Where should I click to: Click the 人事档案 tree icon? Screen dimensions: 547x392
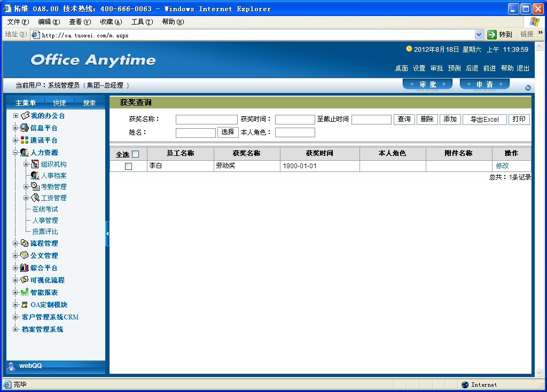point(35,176)
